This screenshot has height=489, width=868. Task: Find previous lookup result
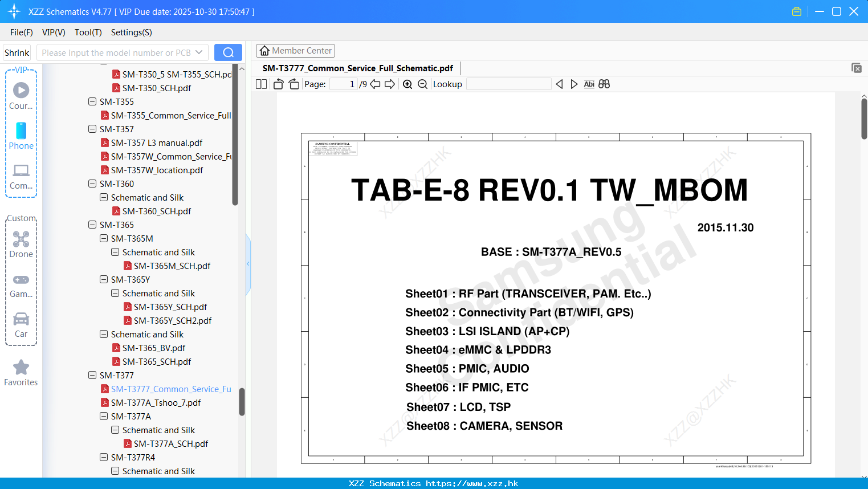tap(559, 84)
